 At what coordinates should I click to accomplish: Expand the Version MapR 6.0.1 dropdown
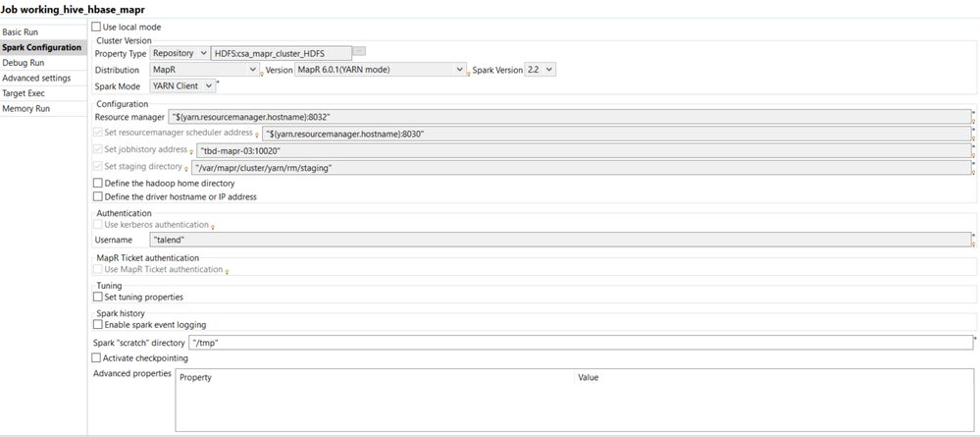pyautogui.click(x=380, y=70)
